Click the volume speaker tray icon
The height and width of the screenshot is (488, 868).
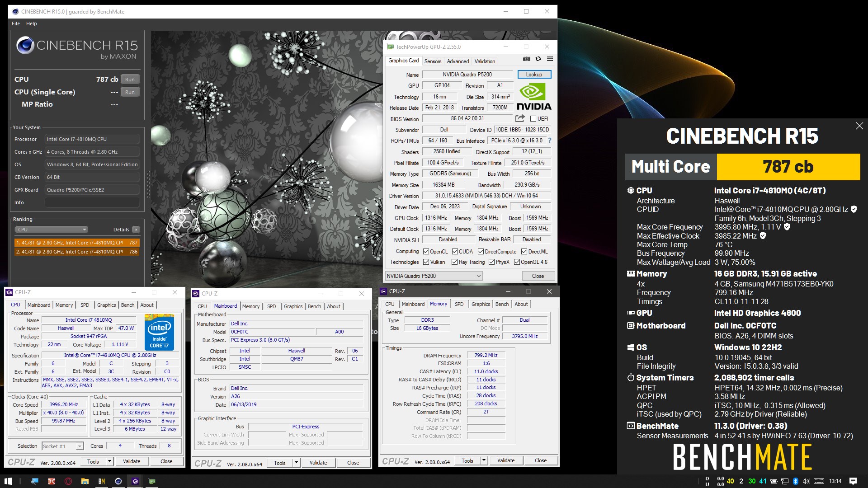[x=806, y=481]
